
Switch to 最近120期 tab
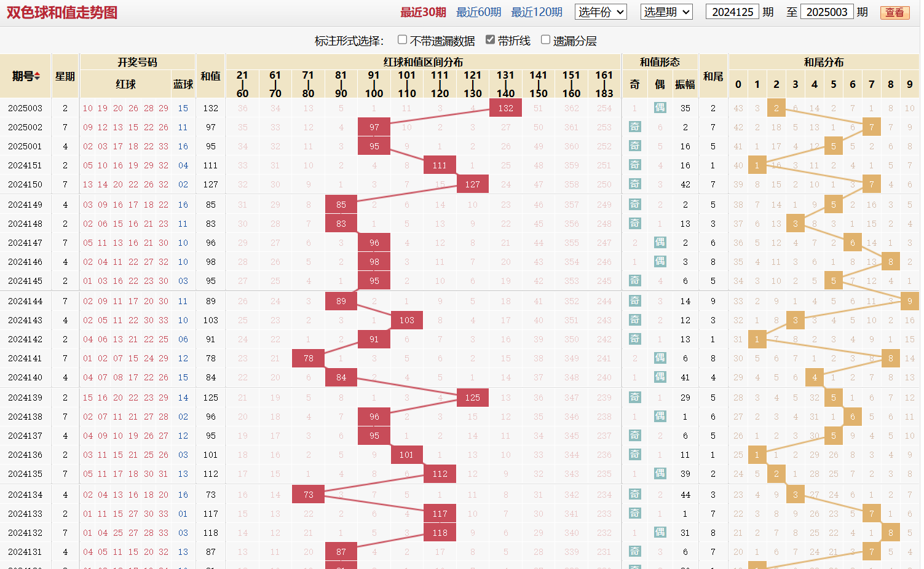(537, 12)
